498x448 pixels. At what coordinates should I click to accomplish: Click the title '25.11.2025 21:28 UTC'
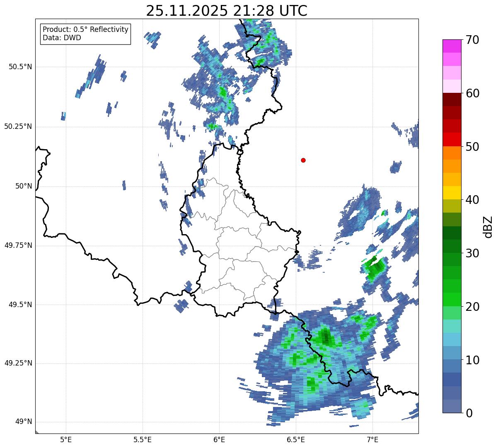227,11
